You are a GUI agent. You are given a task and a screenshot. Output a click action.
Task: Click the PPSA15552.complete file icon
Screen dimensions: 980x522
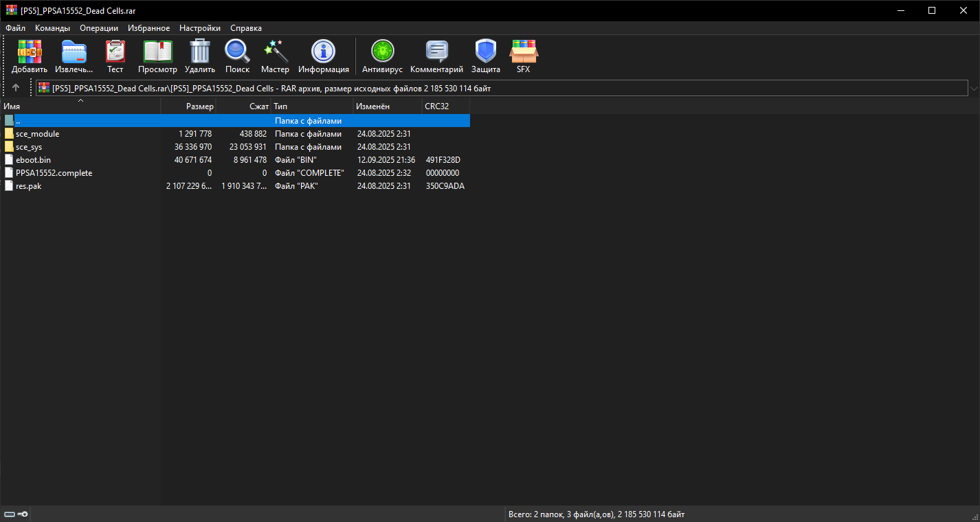(x=9, y=173)
